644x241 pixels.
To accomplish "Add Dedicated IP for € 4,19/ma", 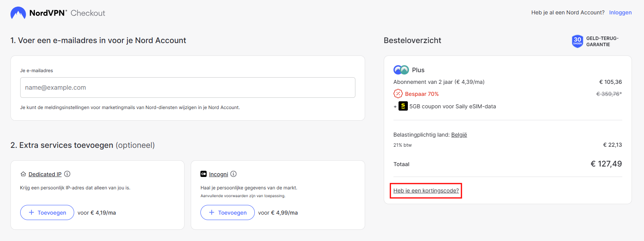I will [x=47, y=213].
